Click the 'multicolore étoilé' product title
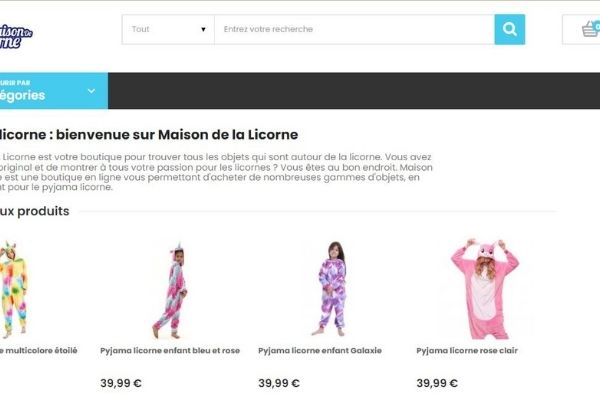Image resolution: width=600 pixels, height=400 pixels. [38, 350]
